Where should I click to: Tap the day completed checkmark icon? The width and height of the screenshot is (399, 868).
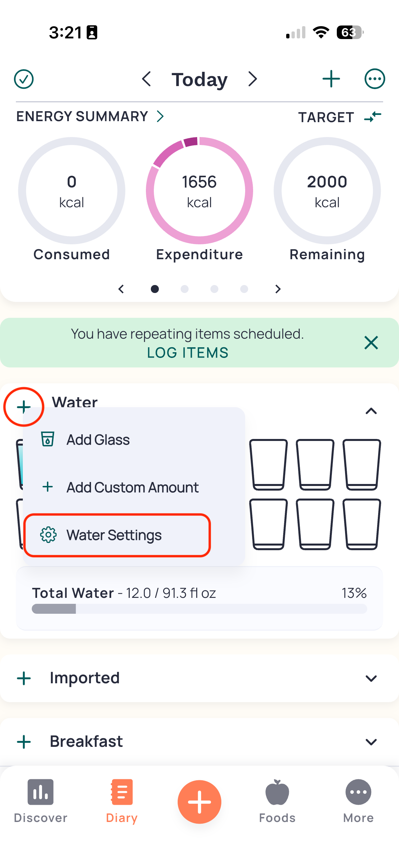tap(23, 79)
